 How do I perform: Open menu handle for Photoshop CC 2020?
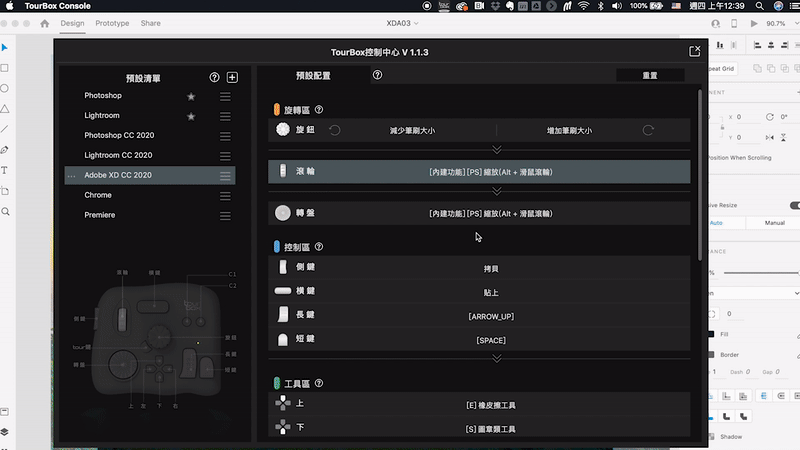tap(225, 136)
